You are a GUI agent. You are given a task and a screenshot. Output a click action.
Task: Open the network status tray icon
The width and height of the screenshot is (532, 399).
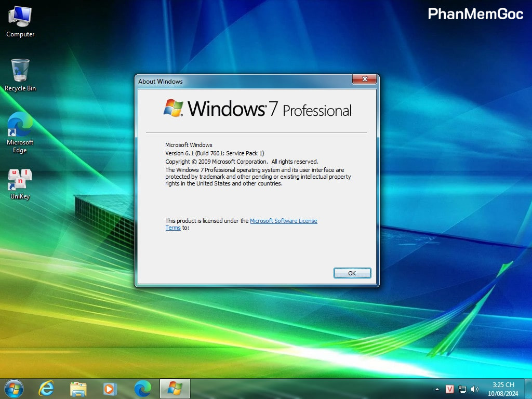pyautogui.click(x=462, y=389)
